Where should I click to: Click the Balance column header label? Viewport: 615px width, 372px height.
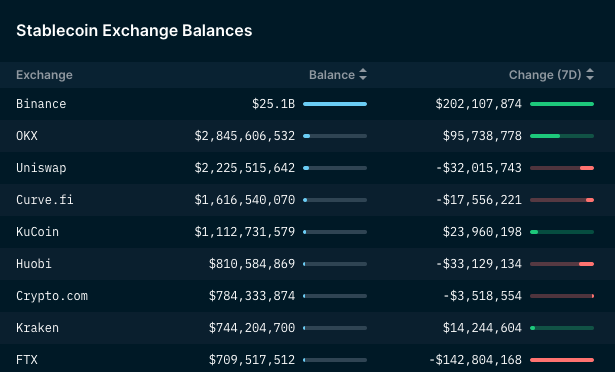332,75
